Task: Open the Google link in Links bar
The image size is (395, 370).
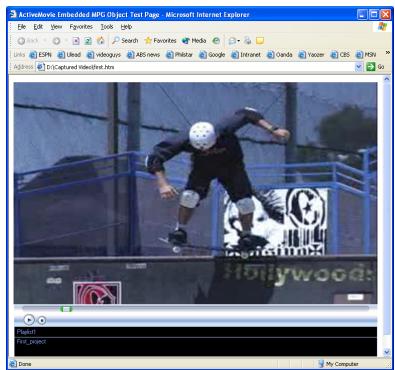Action: [x=212, y=55]
